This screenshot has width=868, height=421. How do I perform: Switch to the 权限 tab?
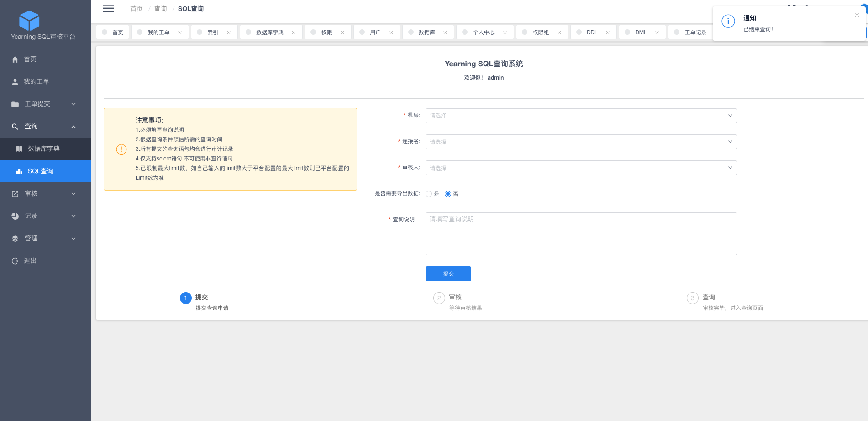(x=328, y=32)
